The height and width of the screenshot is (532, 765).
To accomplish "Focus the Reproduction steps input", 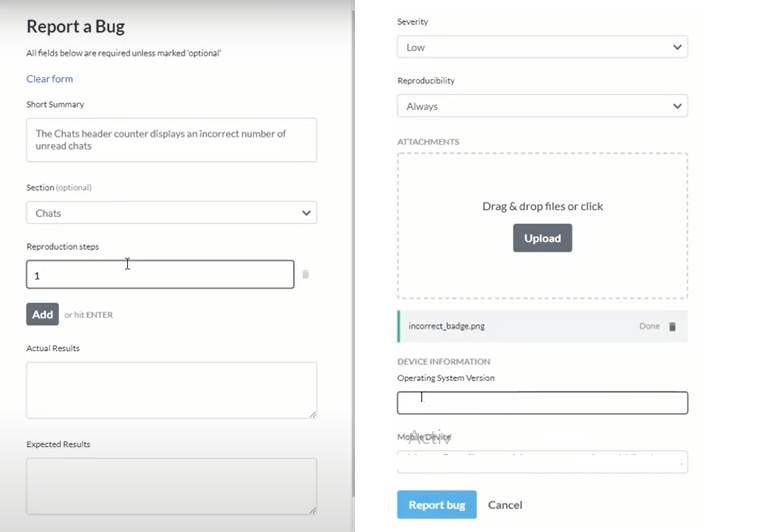I will pos(160,274).
